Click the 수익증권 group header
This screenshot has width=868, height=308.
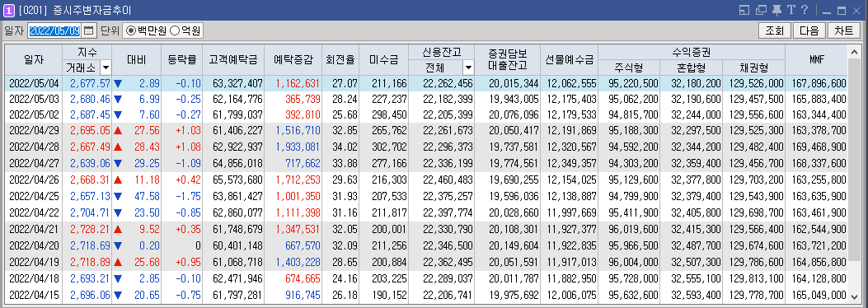692,53
